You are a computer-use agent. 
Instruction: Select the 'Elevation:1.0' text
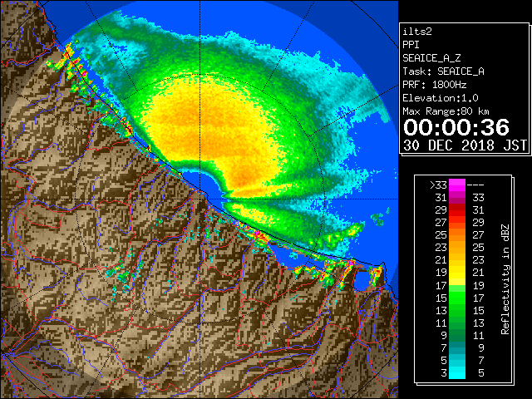point(441,98)
